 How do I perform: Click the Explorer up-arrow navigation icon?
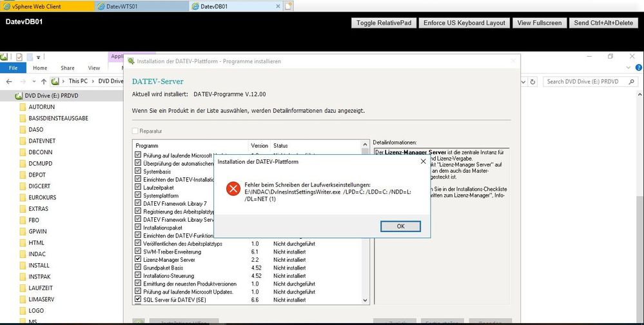43,81
